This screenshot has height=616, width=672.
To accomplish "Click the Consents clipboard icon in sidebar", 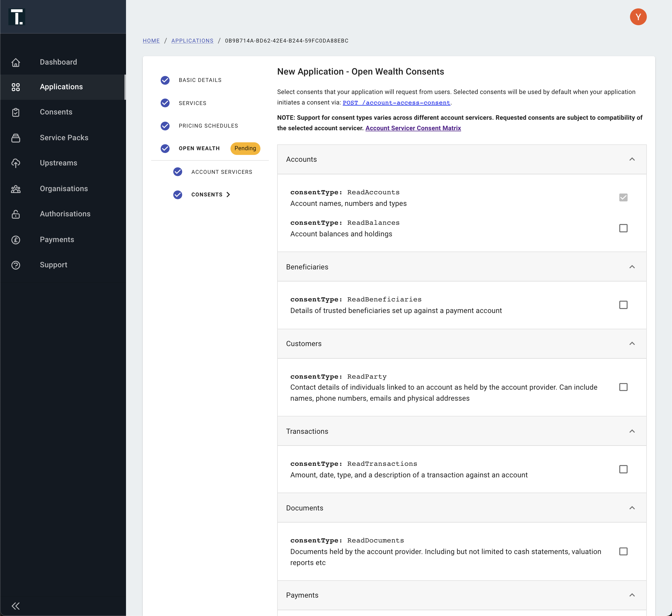I will click(16, 112).
